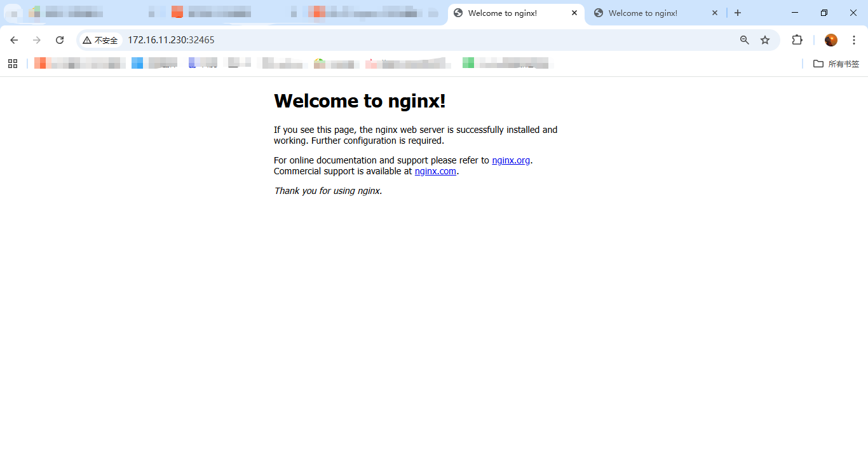Open the Chrome three-dot menu
Viewport: 868px width, 463px height.
coord(854,40)
